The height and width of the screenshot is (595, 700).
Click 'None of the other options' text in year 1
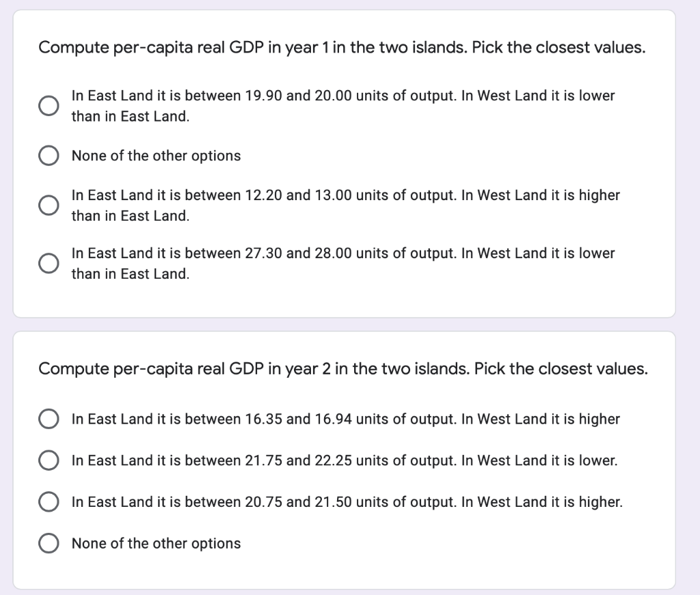point(155,156)
